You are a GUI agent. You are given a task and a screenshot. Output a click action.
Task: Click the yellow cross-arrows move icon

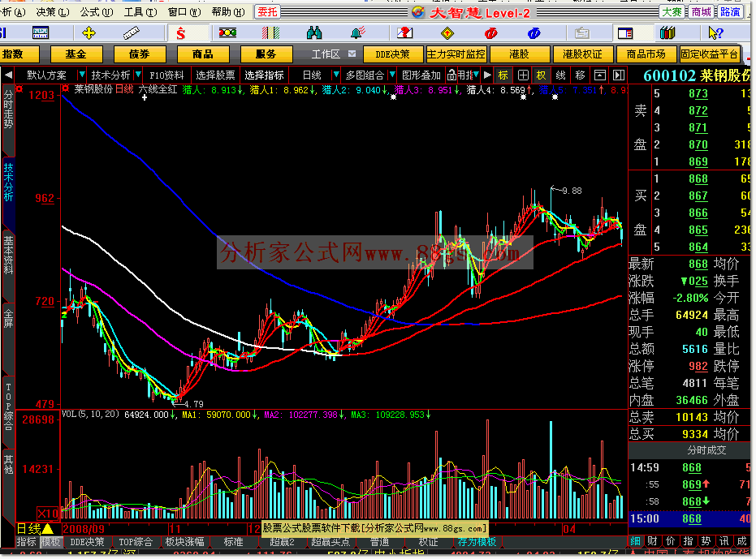pyautogui.click(x=89, y=33)
